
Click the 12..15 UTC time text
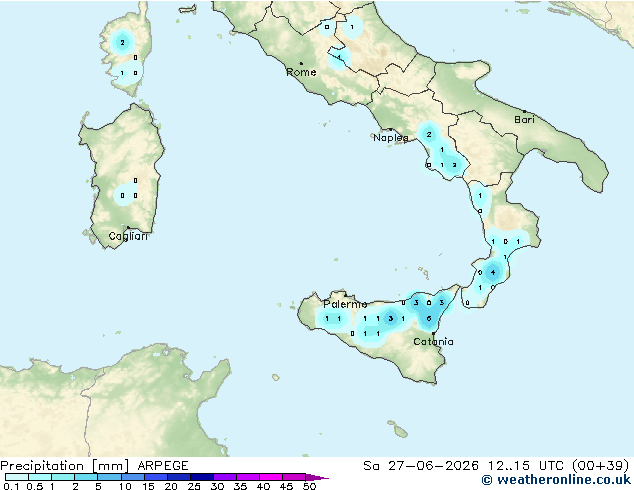coord(526,466)
